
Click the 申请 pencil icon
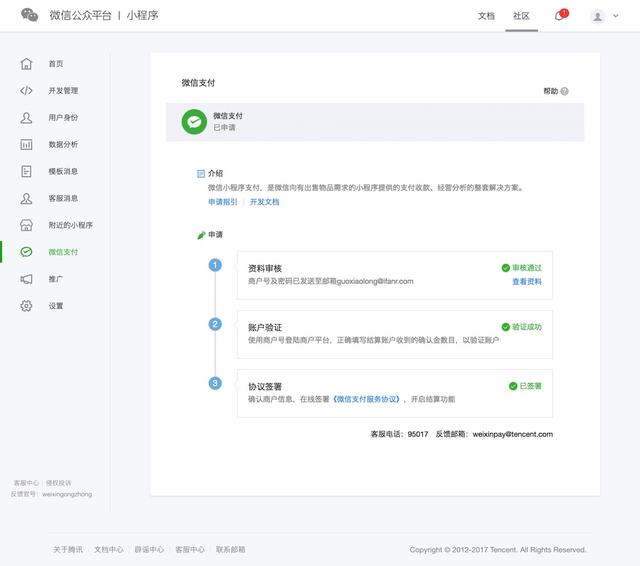point(201,235)
